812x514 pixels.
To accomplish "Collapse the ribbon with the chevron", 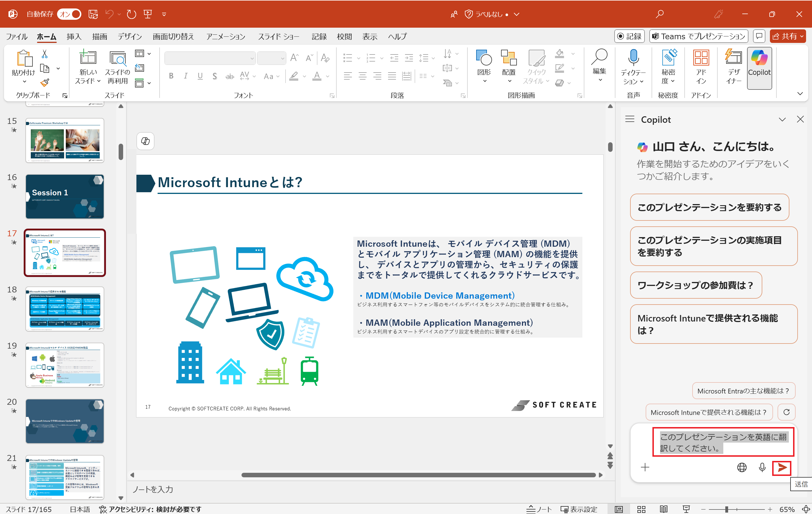I will tap(800, 94).
